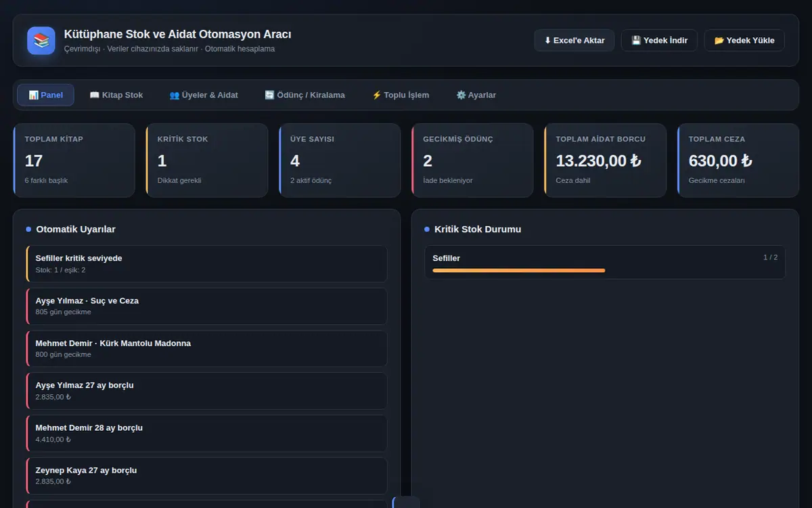812x508 pixels.
Task: Open the Ayarlar settings tab
Action: coord(476,95)
